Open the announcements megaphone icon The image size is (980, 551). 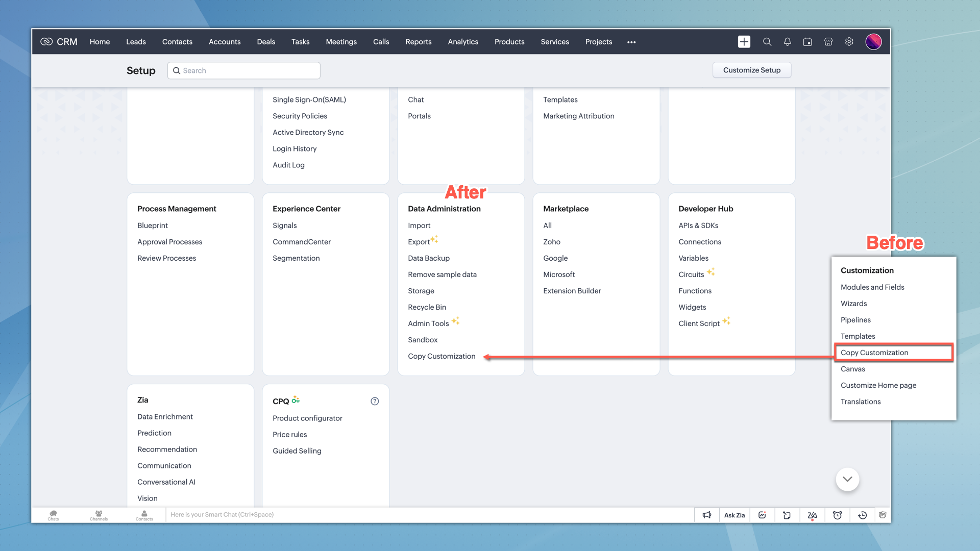pos(707,515)
